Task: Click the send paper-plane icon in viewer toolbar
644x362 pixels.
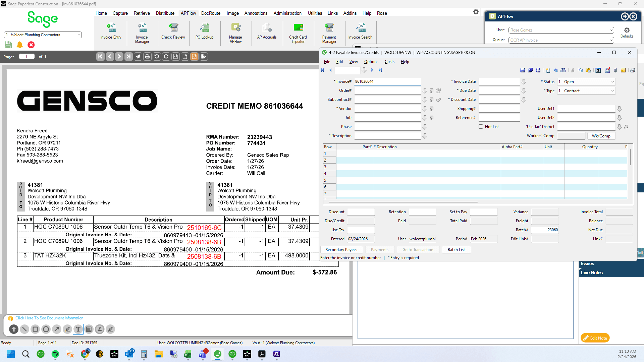Action: point(138,57)
